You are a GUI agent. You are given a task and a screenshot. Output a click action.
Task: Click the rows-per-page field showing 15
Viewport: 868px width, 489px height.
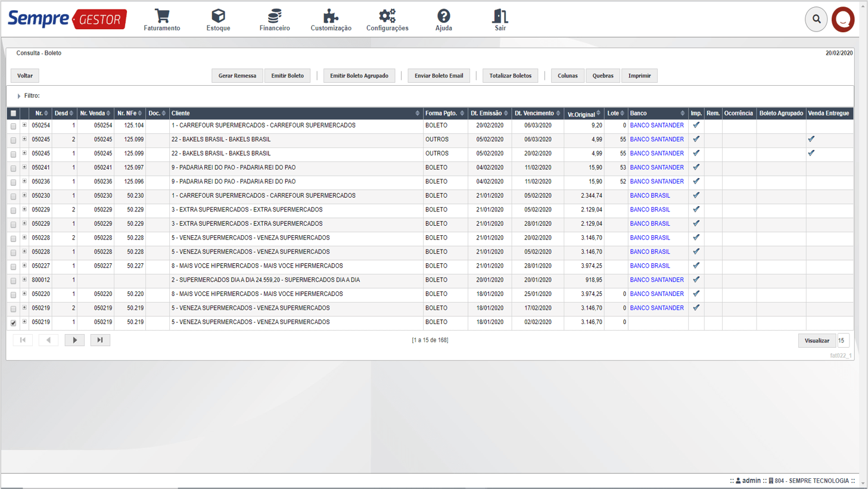click(843, 341)
